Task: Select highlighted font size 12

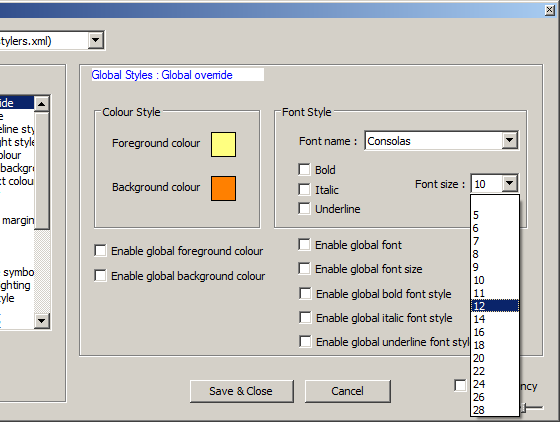Action: (495, 306)
